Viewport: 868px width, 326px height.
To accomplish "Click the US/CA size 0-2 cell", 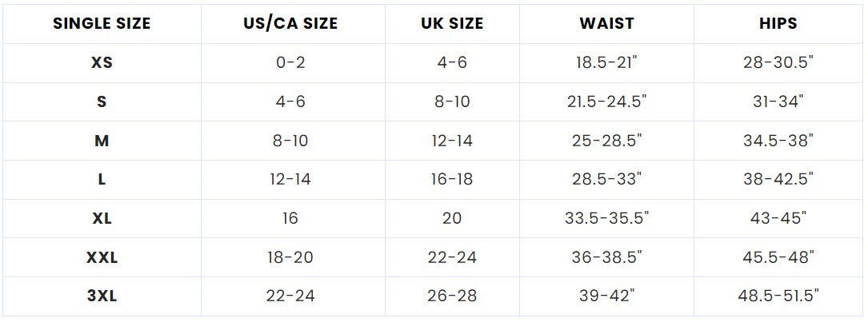I will coord(290,62).
